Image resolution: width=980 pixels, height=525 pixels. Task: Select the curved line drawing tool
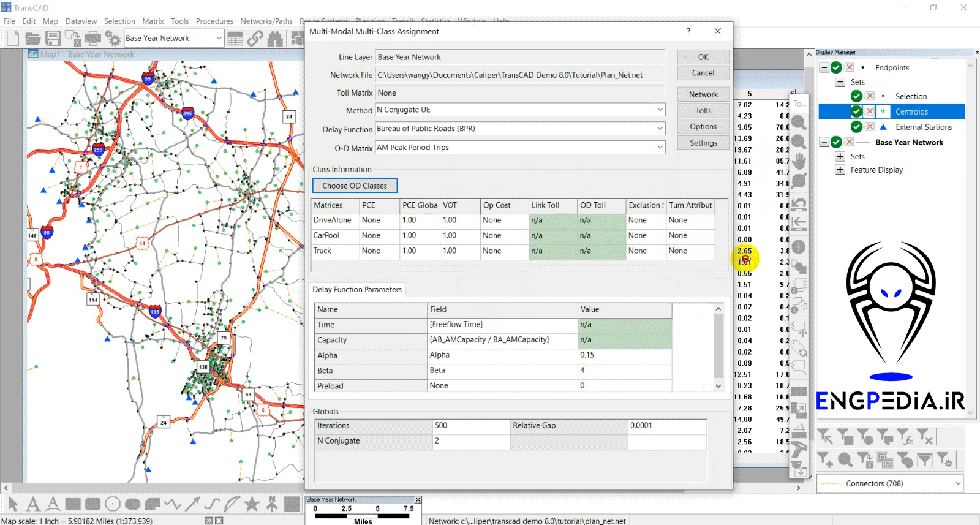click(x=212, y=504)
